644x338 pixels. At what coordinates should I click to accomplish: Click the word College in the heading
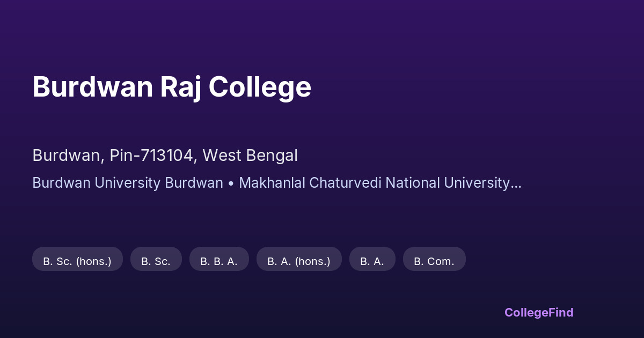[x=260, y=87]
